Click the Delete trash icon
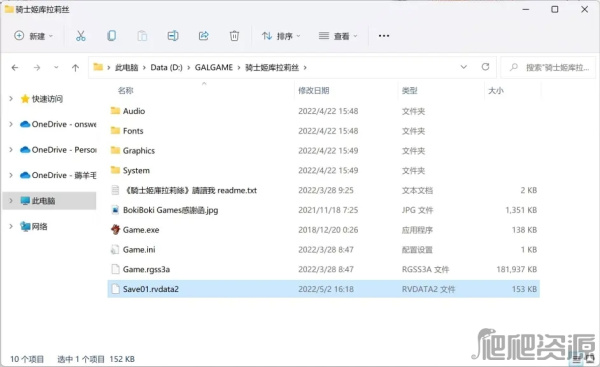The image size is (600, 367). pyautogui.click(x=234, y=36)
